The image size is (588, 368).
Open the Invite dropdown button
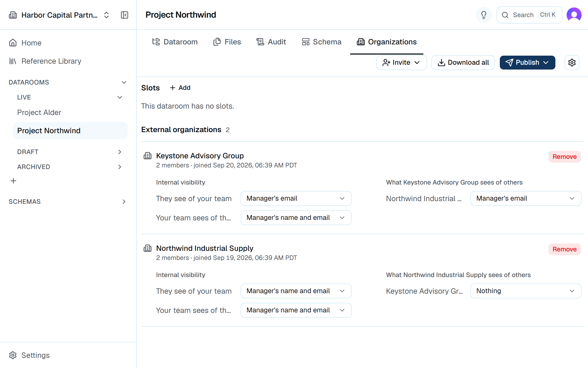401,63
